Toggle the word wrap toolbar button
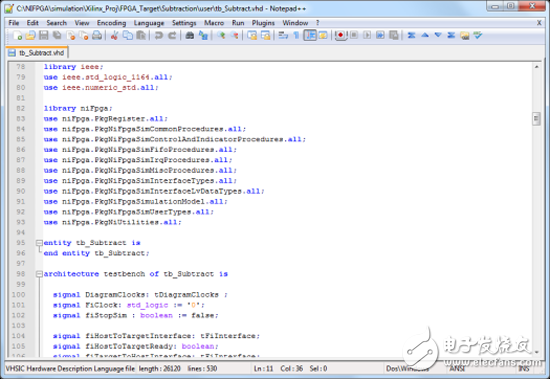Image resolution: width=550 pixels, height=379 pixels. (x=283, y=35)
